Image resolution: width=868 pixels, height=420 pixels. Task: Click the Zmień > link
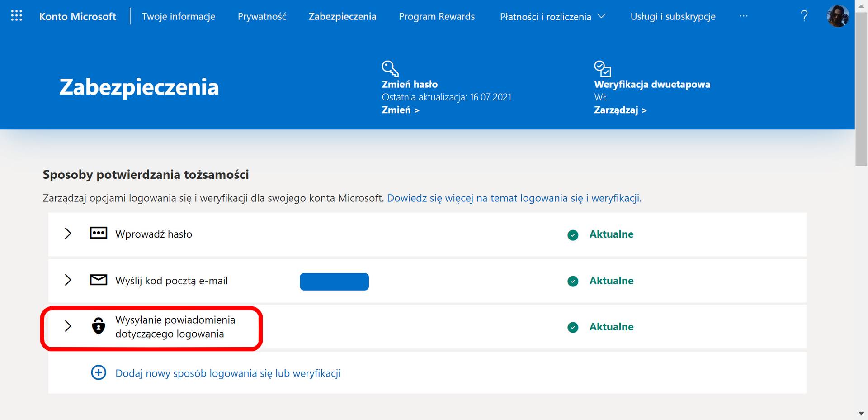(401, 110)
